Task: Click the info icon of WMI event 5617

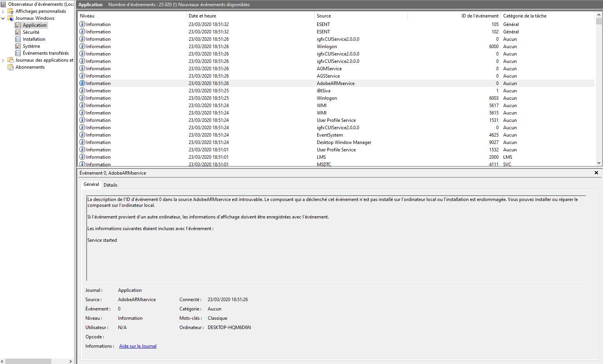Action: click(82, 105)
